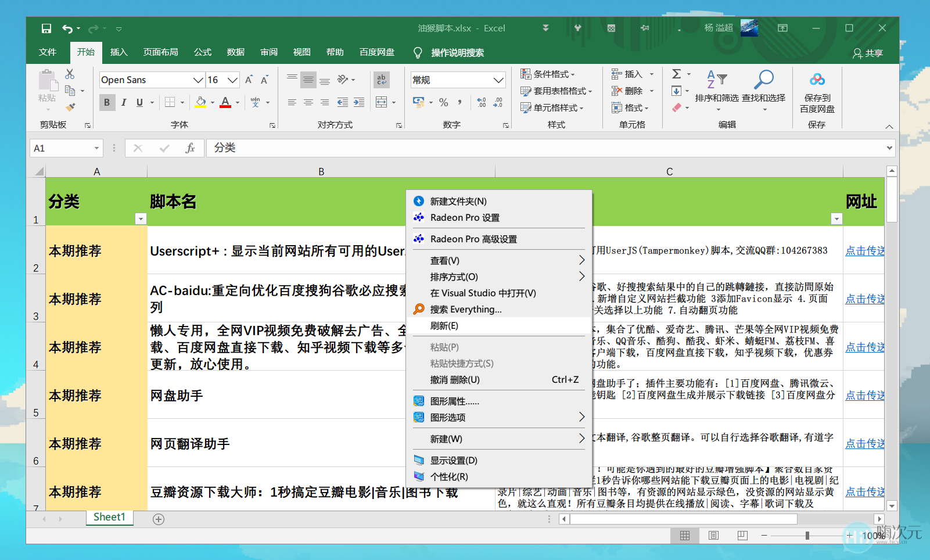
Task: Apply percent style from number group
Action: coord(443,102)
